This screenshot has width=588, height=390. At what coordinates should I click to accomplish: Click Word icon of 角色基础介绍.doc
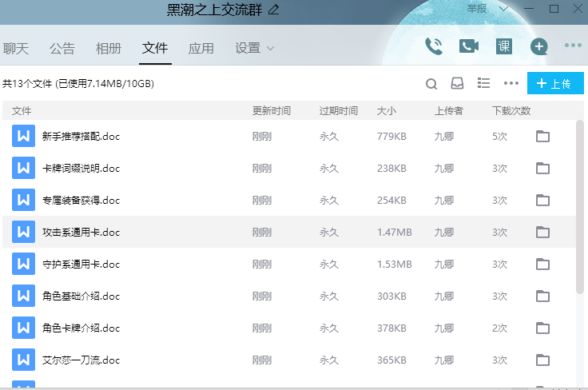(23, 296)
